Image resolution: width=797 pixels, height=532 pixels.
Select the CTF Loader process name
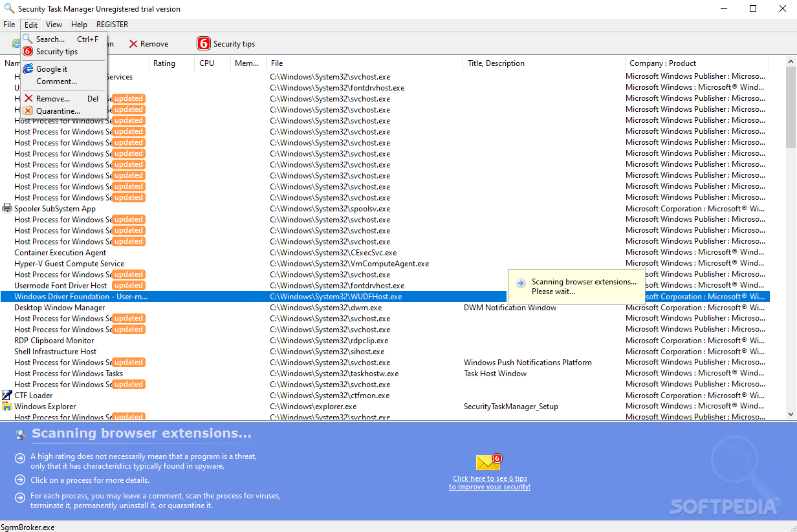(x=34, y=396)
